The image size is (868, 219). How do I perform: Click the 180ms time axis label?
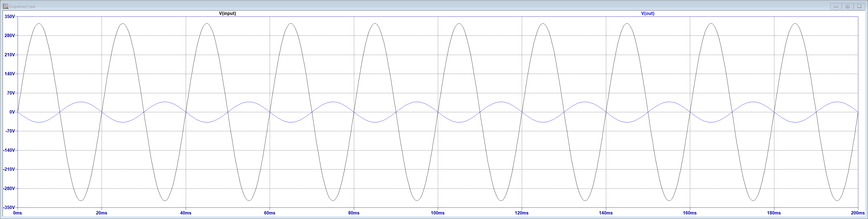point(774,213)
